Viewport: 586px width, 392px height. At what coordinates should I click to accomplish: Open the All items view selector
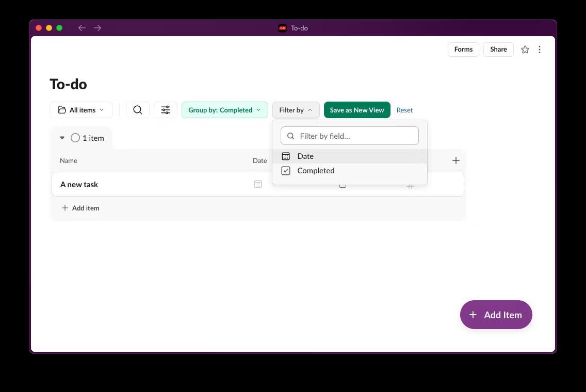pos(81,109)
